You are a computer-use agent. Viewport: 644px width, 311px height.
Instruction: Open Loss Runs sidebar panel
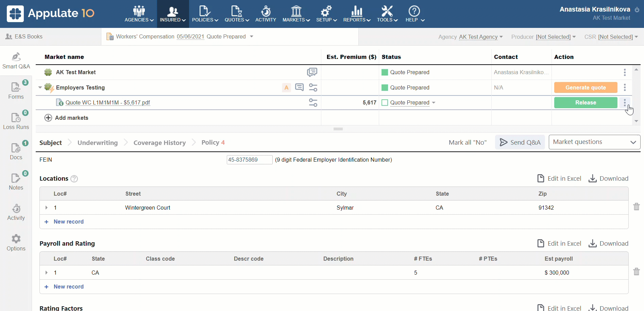(16, 121)
